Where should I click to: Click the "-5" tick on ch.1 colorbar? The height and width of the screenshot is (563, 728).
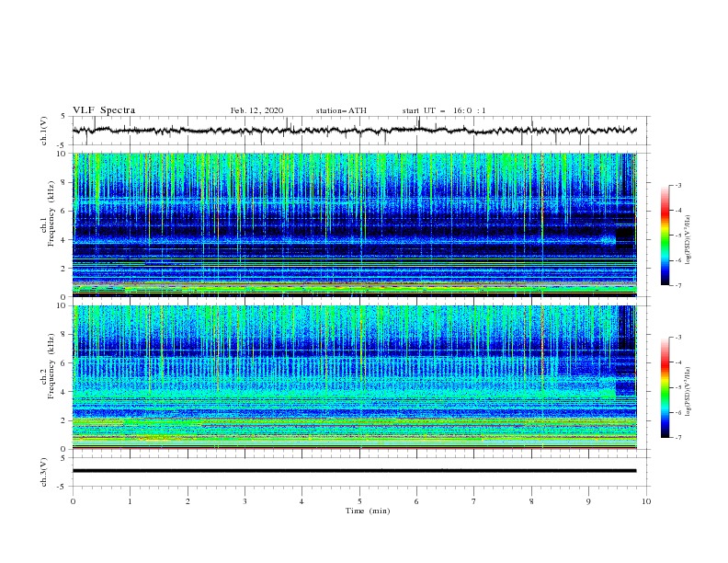[x=677, y=236]
